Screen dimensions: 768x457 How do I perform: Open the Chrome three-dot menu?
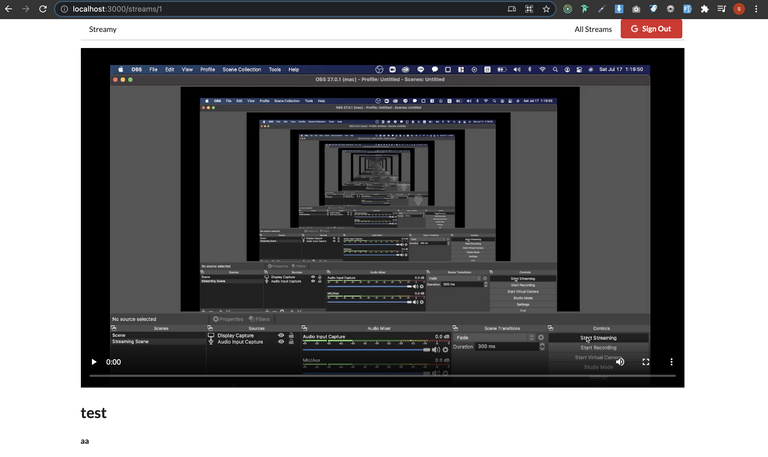pos(756,9)
